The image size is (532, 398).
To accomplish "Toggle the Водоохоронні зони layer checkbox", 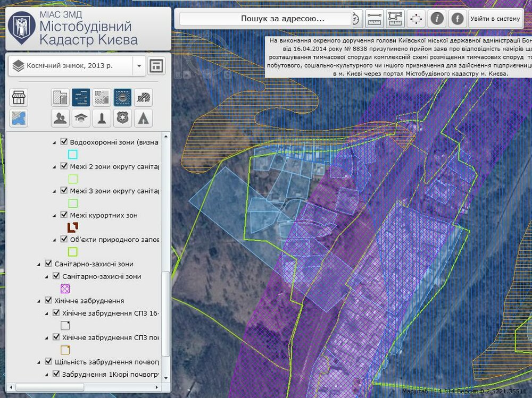I will 64,142.
